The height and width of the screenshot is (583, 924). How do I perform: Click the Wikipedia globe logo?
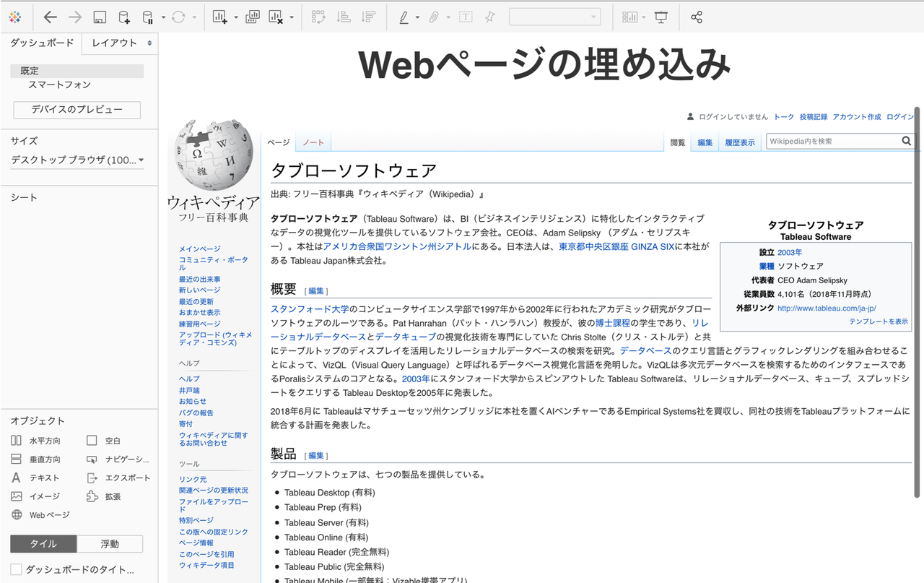(214, 157)
